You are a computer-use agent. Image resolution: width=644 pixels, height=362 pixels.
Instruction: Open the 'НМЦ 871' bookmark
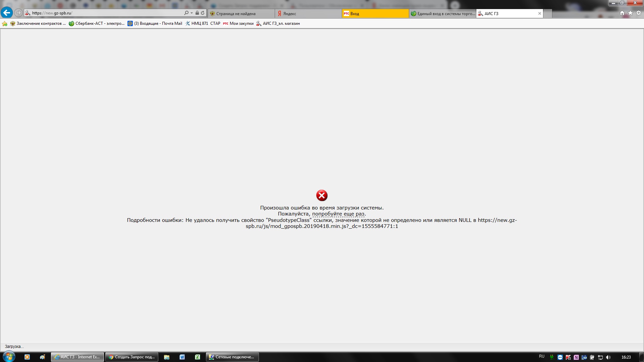coord(197,23)
